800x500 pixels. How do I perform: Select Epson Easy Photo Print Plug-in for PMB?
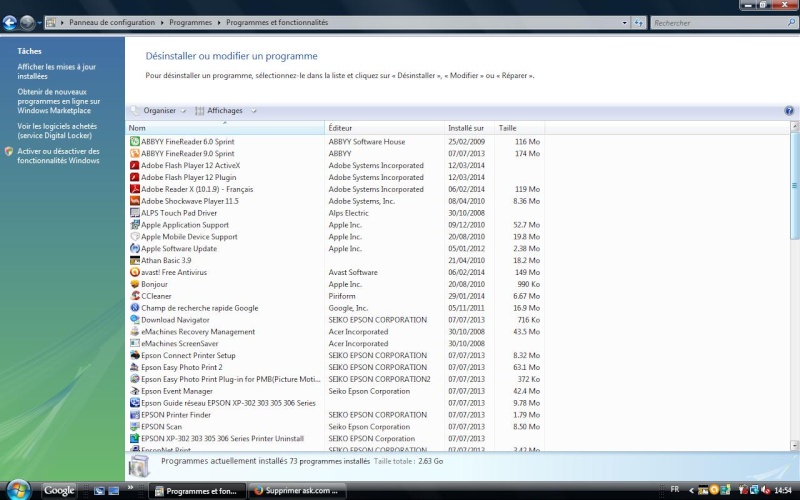[x=335, y=379]
